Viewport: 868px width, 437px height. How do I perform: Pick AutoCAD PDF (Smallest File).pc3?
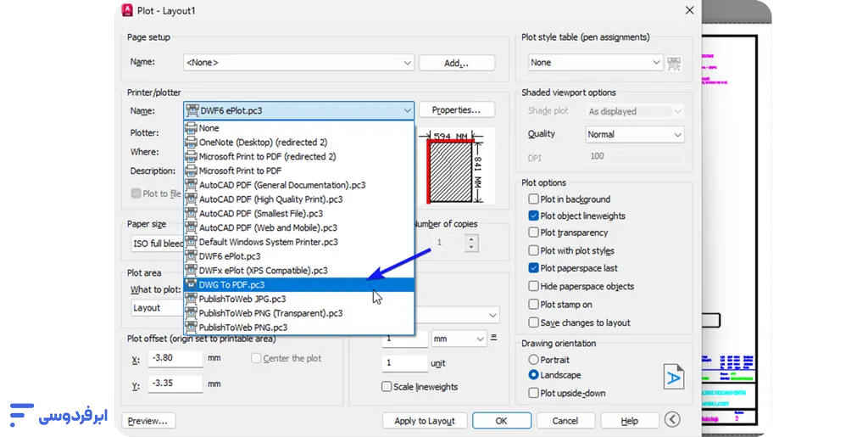pos(299,213)
